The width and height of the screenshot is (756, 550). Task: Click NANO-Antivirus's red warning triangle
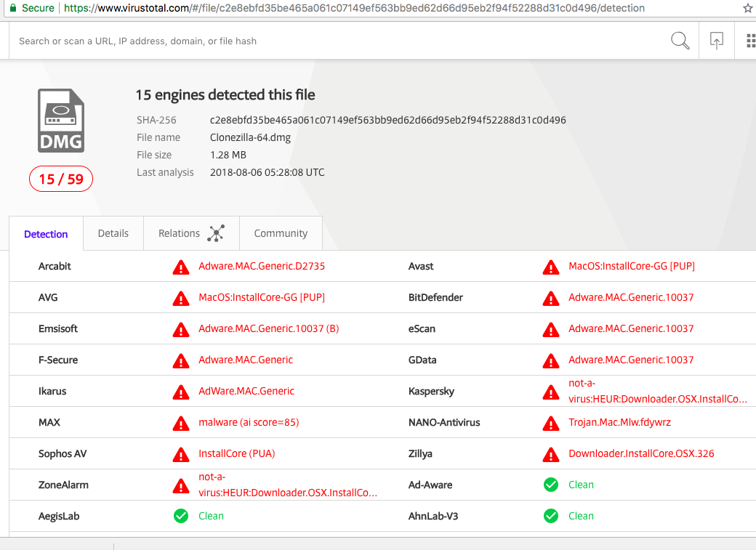[x=550, y=424]
